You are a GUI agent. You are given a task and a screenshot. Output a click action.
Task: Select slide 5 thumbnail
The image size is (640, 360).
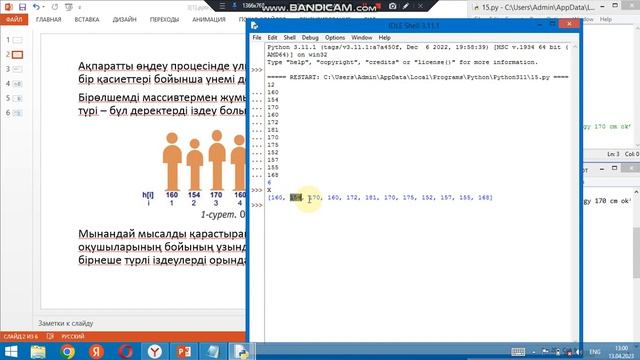(x=17, y=98)
